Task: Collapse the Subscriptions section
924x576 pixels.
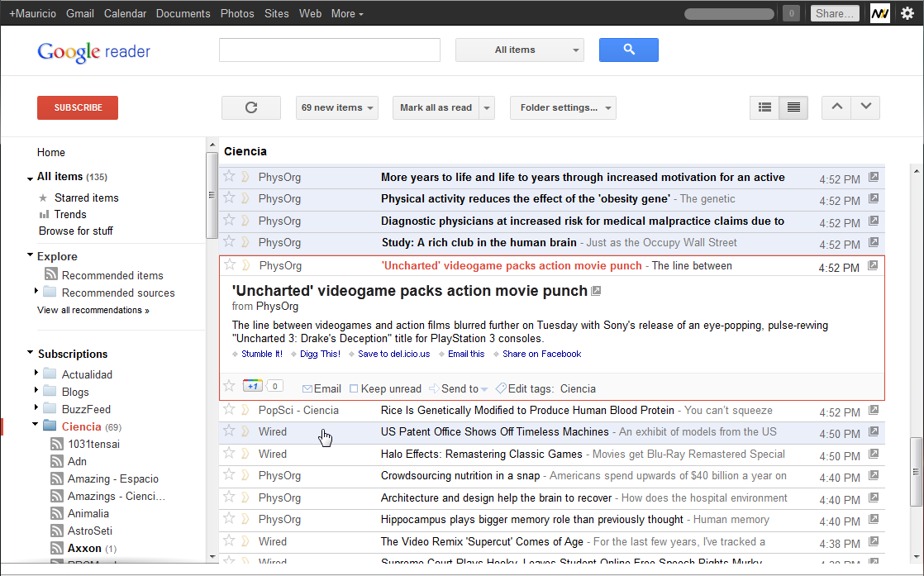Action: [x=30, y=354]
